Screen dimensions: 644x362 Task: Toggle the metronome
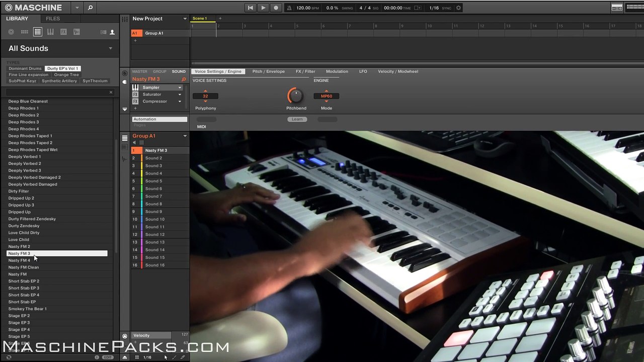tap(289, 8)
